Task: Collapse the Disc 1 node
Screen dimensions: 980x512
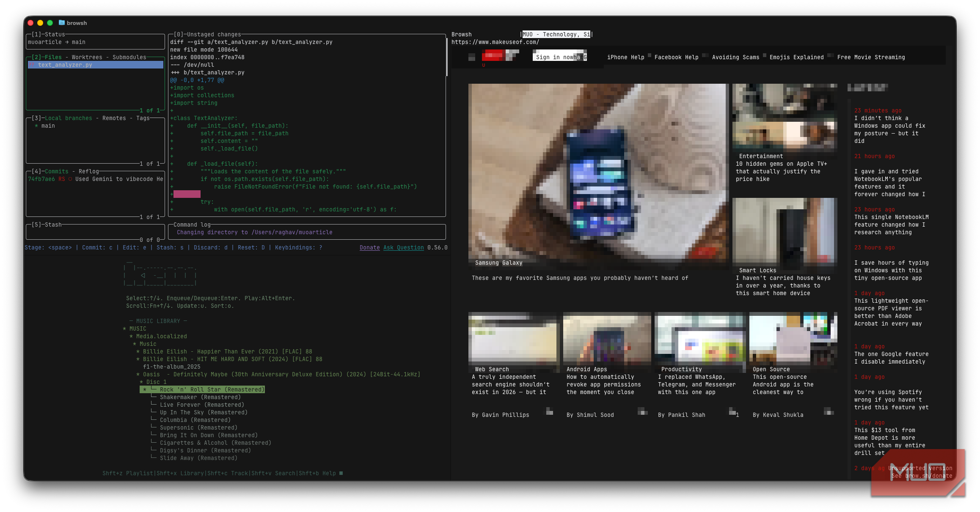Action: [153, 382]
